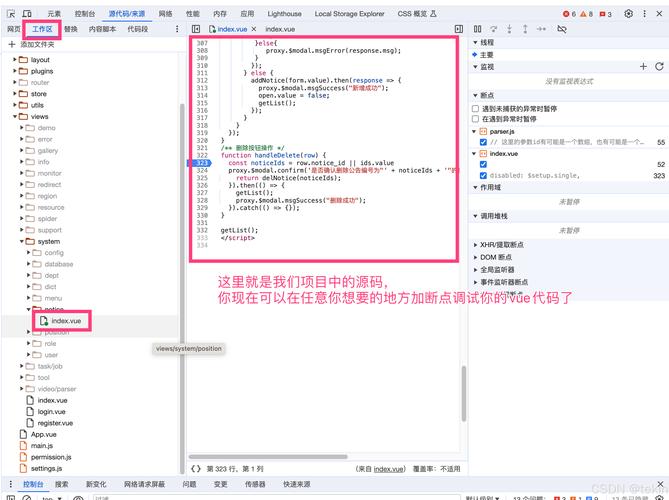
Task: Click the yellow warning count badge
Action: point(586,14)
